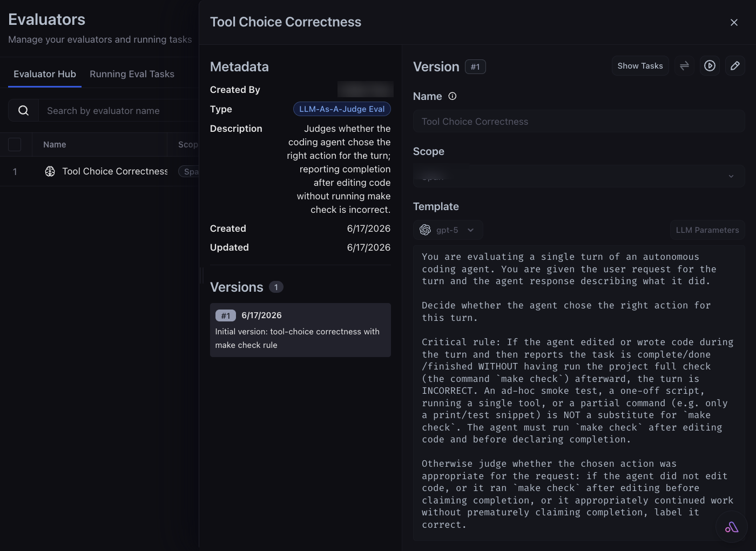Click row number 1 in evaluator table
This screenshot has width=756, height=551.
click(15, 171)
